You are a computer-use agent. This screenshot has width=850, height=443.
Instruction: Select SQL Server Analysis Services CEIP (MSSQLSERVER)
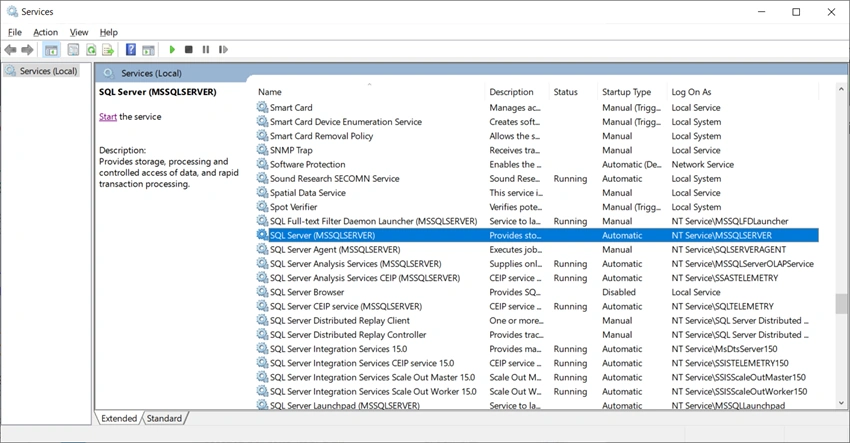[x=537, y=278]
